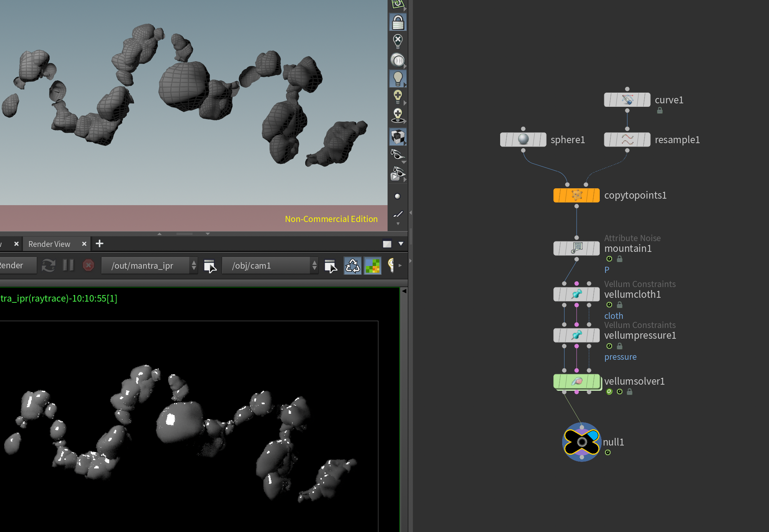Click the 'P' label under mountain1
This screenshot has width=769, height=532.
point(607,270)
